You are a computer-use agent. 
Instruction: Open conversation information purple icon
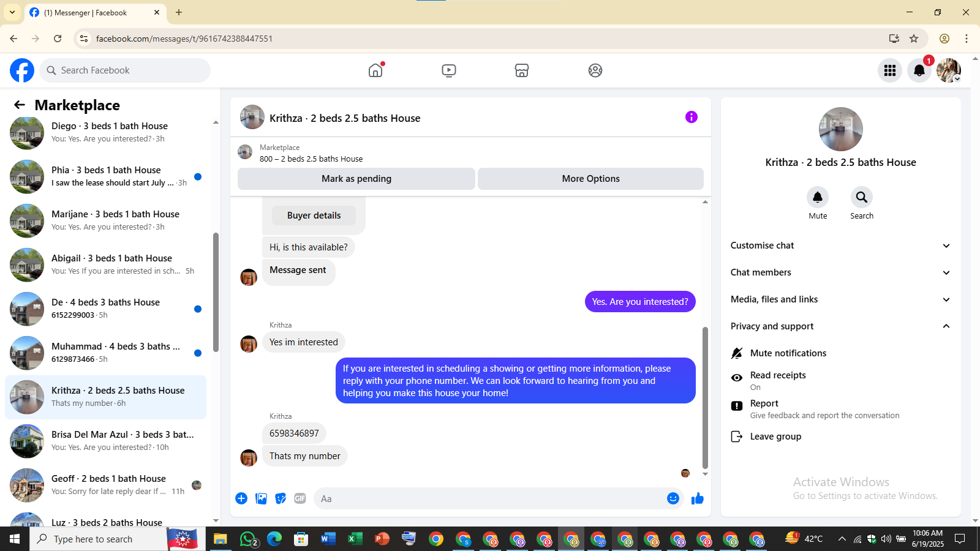click(x=692, y=117)
